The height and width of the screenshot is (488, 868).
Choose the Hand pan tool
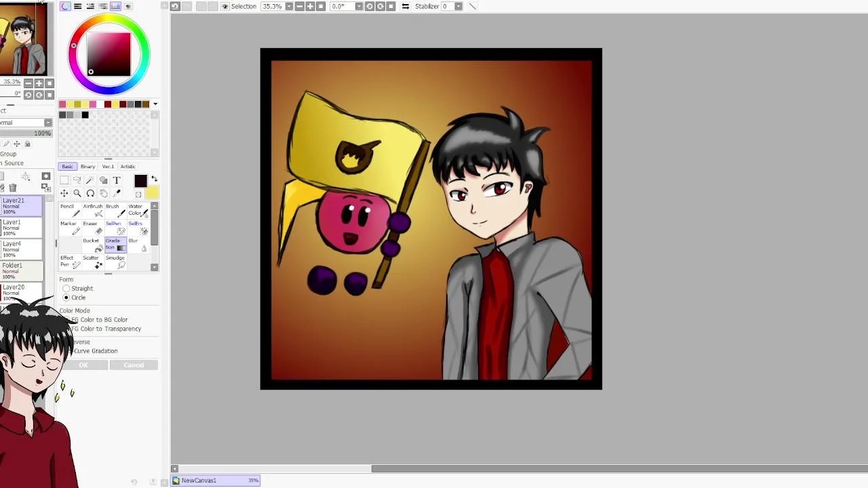point(103,193)
